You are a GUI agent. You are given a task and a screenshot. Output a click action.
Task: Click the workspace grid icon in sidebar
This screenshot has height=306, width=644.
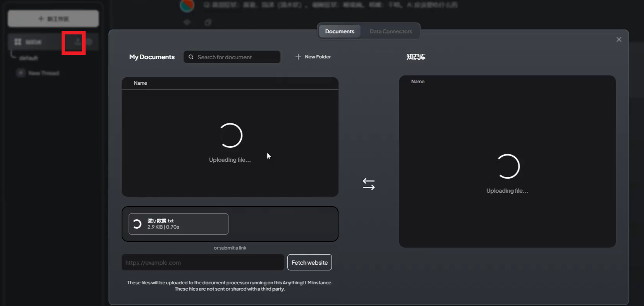coord(18,42)
